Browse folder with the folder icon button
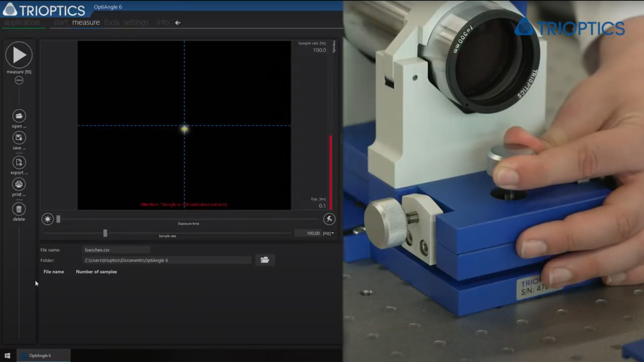644x362 pixels. [x=265, y=260]
